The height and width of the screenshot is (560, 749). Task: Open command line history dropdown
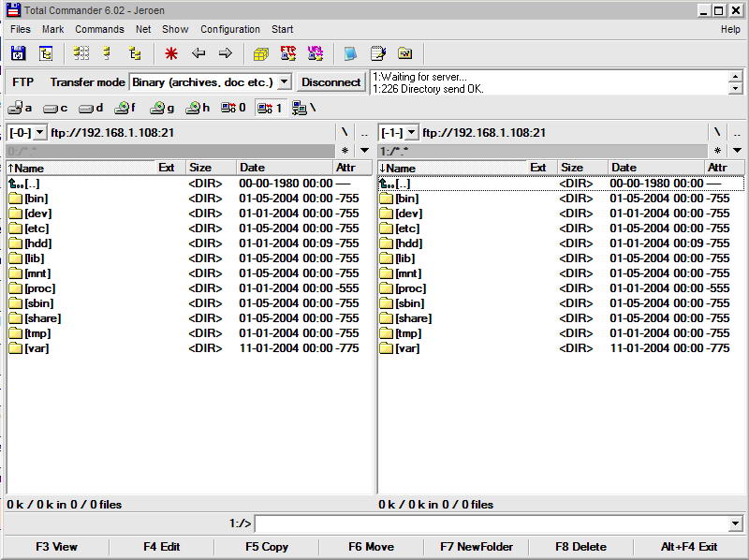tap(736, 523)
